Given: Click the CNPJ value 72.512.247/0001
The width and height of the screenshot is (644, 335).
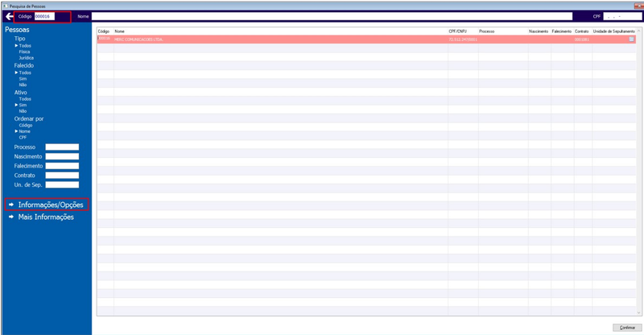Looking at the screenshot, I should pos(463,39).
